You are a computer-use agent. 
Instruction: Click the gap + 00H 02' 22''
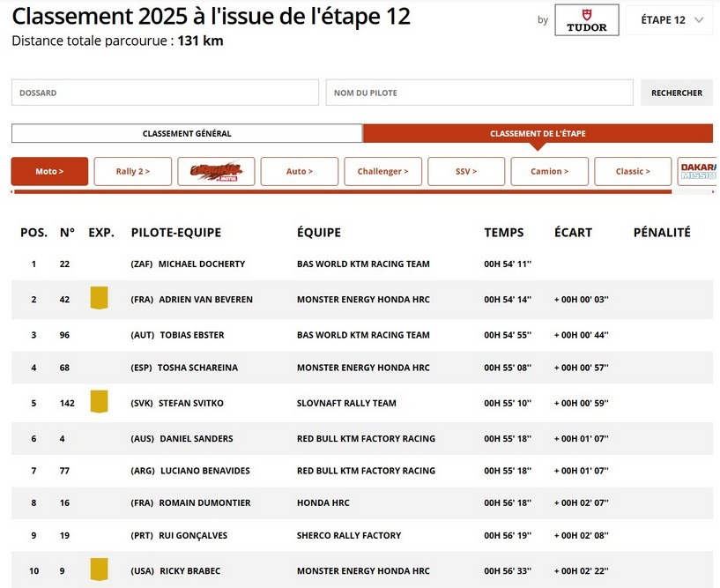coord(582,571)
